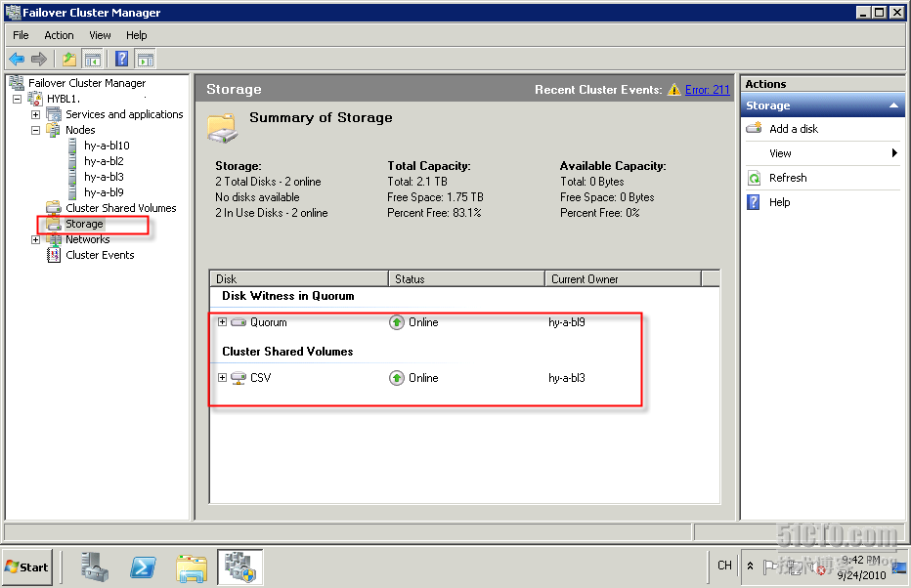The width and height of the screenshot is (911, 588).
Task: Select node hy-a-bl9 in the tree
Action: [x=104, y=192]
